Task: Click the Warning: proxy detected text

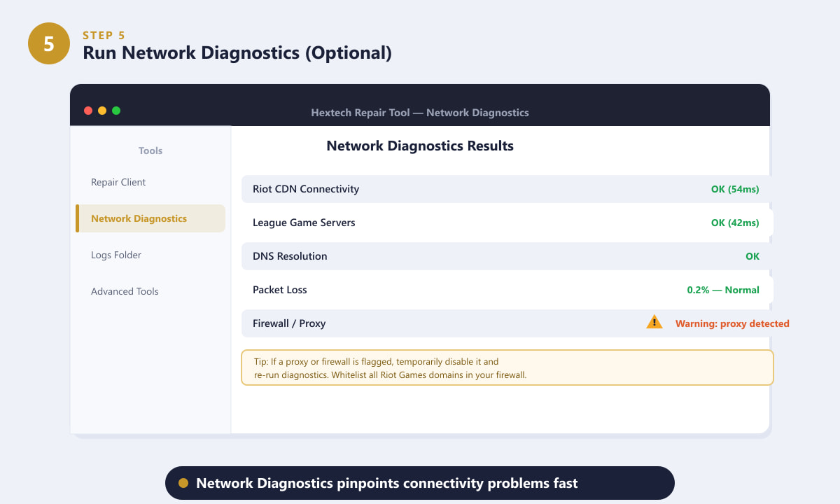Action: [x=732, y=323]
